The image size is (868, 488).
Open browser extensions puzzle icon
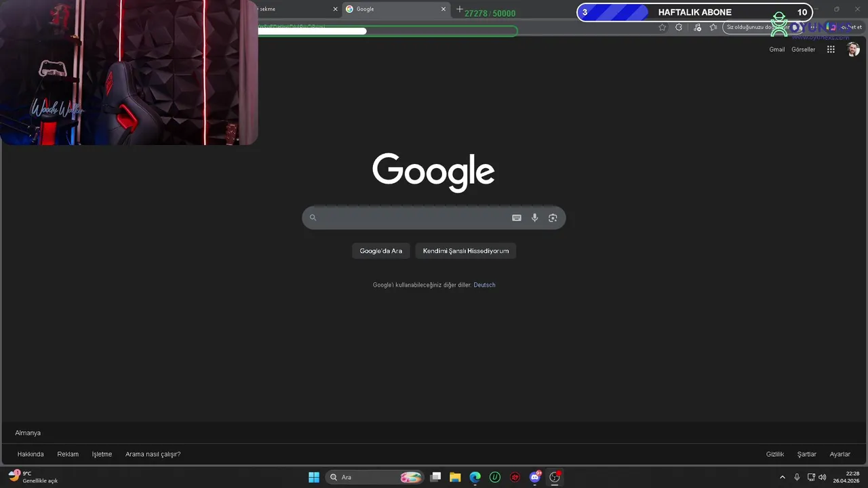coord(679,27)
